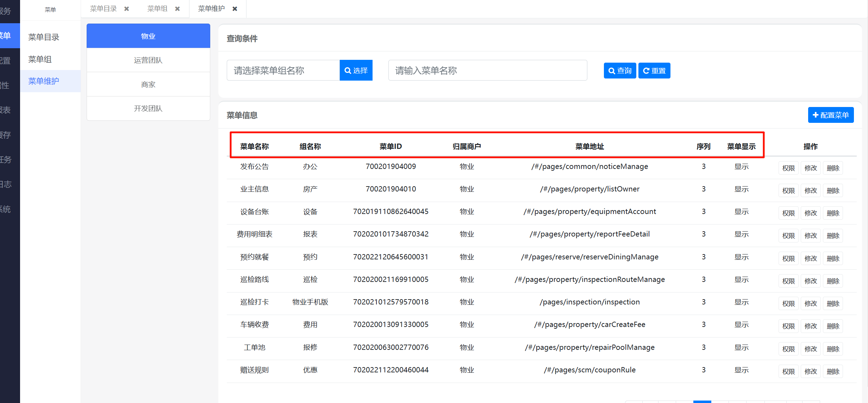Click 修改 for 预约就餐 row

tap(811, 259)
